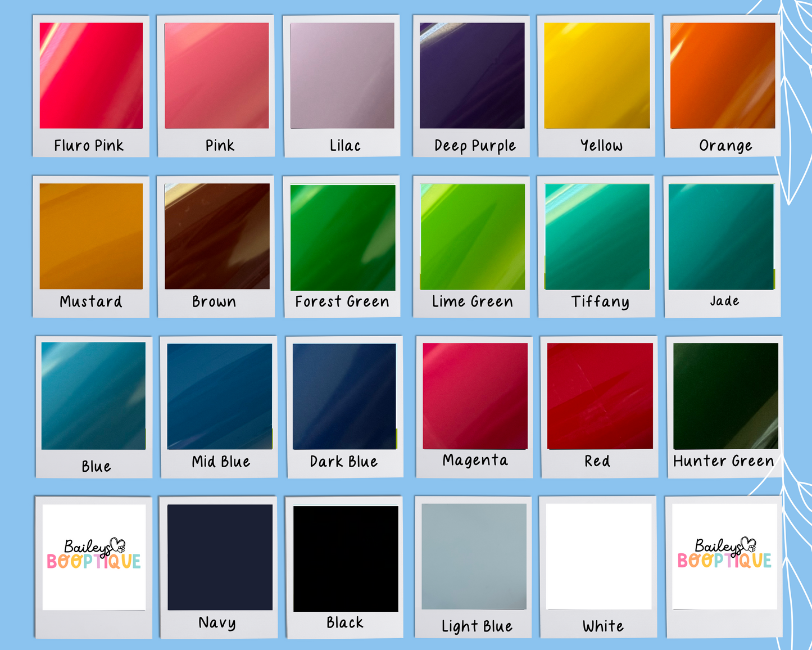This screenshot has height=650, width=812.
Task: Pick the Yellow color swatch
Action: pos(597,76)
